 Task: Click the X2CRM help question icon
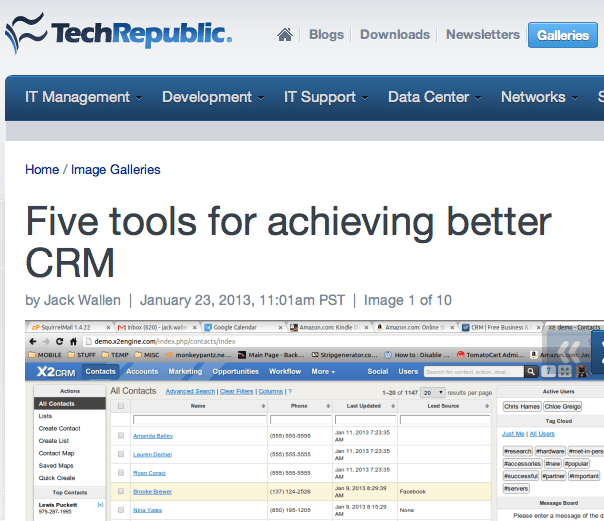(549, 371)
